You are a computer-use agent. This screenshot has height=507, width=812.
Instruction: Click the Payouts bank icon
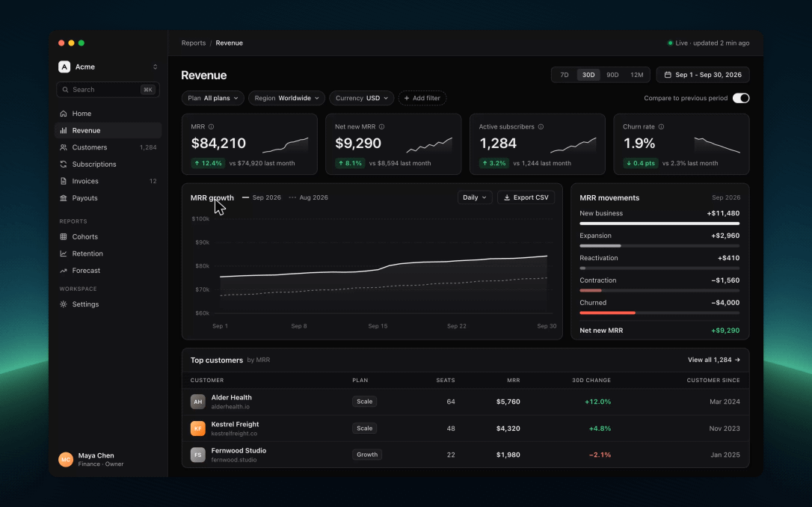pos(63,198)
